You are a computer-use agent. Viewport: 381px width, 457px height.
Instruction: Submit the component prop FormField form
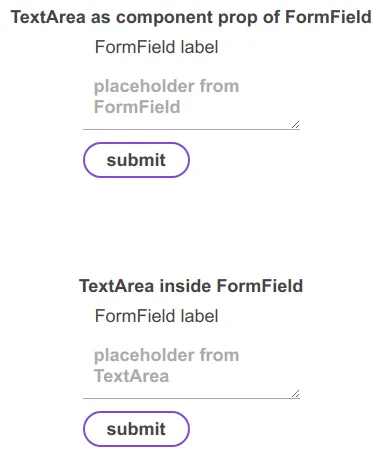click(x=136, y=160)
